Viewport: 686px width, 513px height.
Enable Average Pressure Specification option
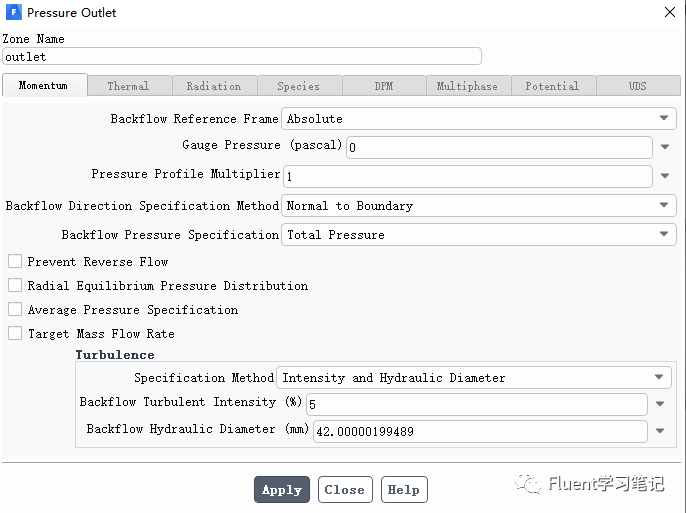(x=15, y=309)
